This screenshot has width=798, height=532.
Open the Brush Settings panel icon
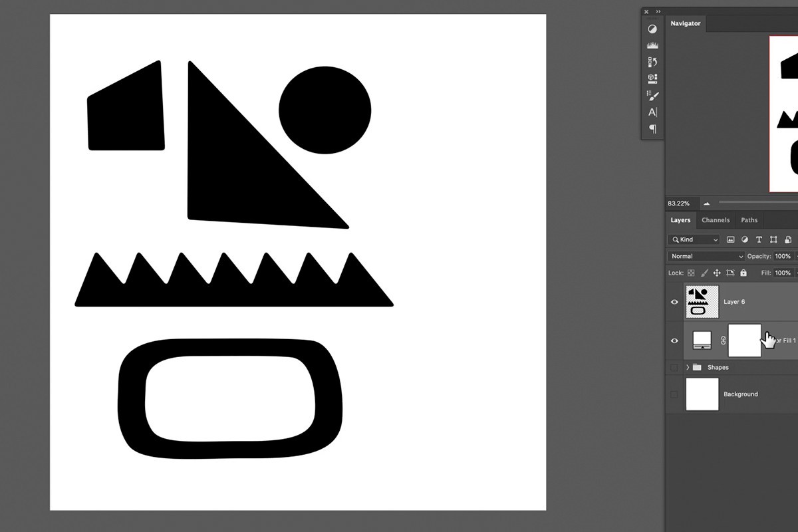[652, 96]
